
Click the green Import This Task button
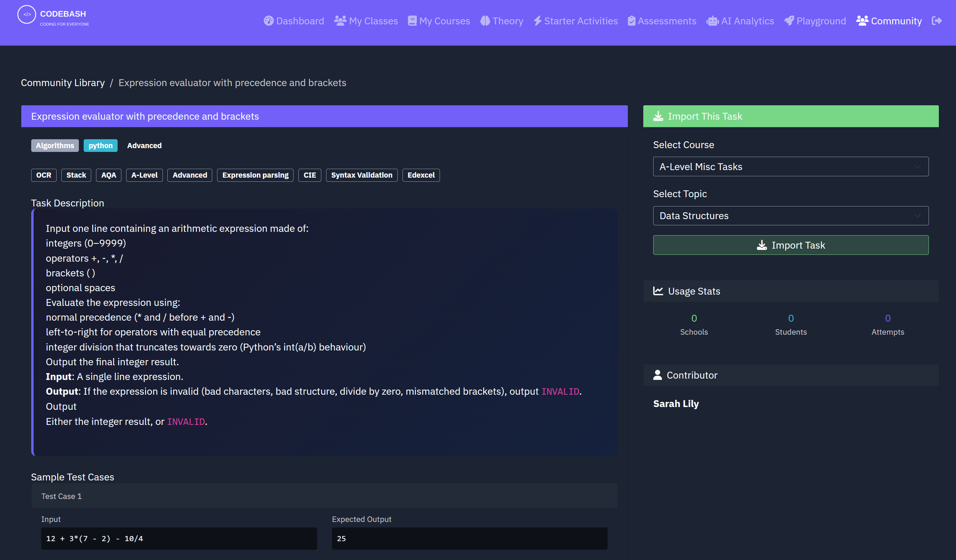pyautogui.click(x=791, y=116)
